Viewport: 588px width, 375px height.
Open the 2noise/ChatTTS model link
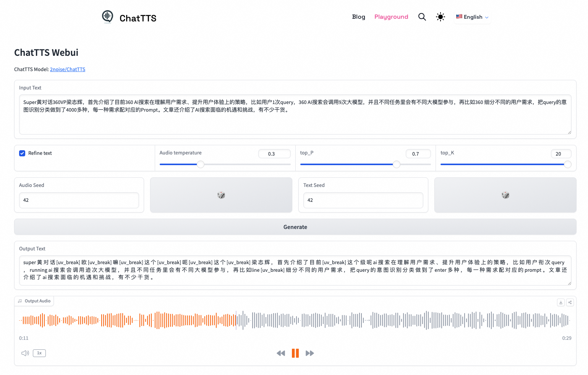click(68, 69)
